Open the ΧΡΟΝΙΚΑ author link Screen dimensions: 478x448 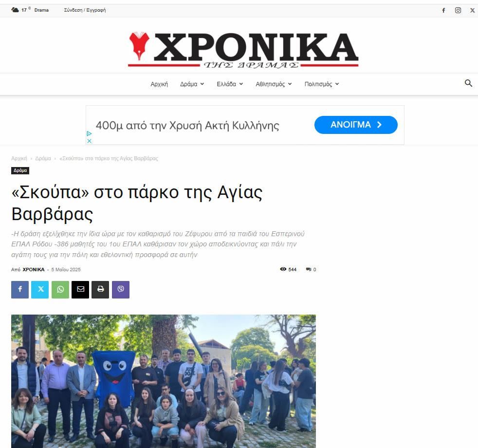point(34,270)
